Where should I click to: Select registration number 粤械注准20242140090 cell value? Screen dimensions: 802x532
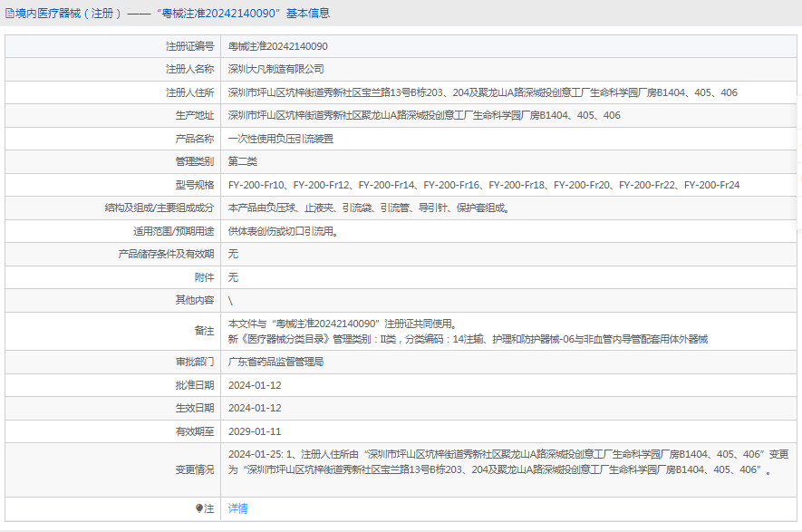coord(277,46)
